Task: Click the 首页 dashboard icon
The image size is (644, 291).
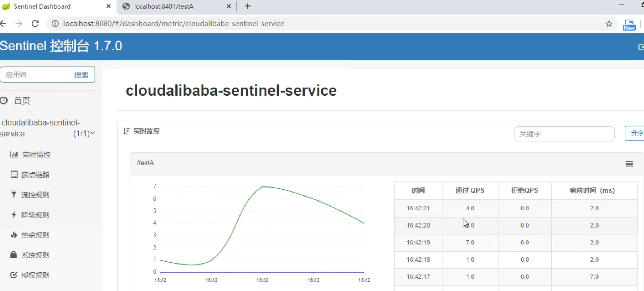Action: click(4, 101)
